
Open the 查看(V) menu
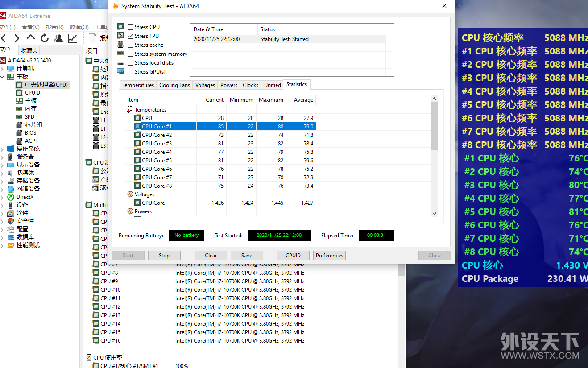(30, 27)
